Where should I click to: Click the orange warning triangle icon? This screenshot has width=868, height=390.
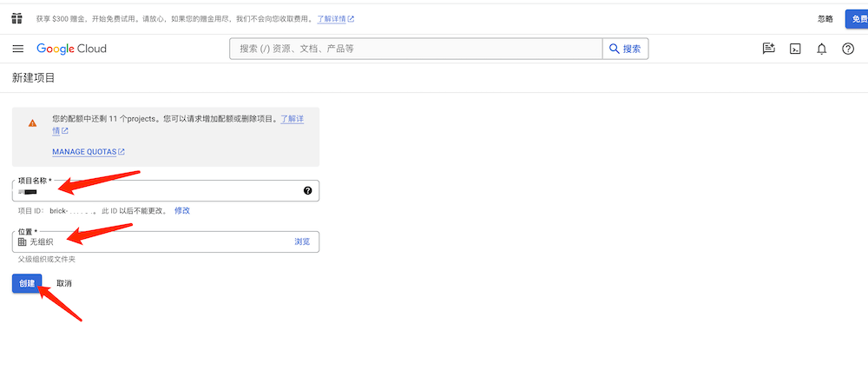click(32, 123)
